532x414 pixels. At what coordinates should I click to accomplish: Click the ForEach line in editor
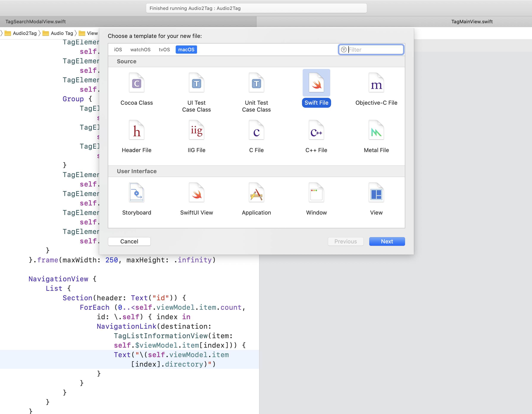[162, 307]
